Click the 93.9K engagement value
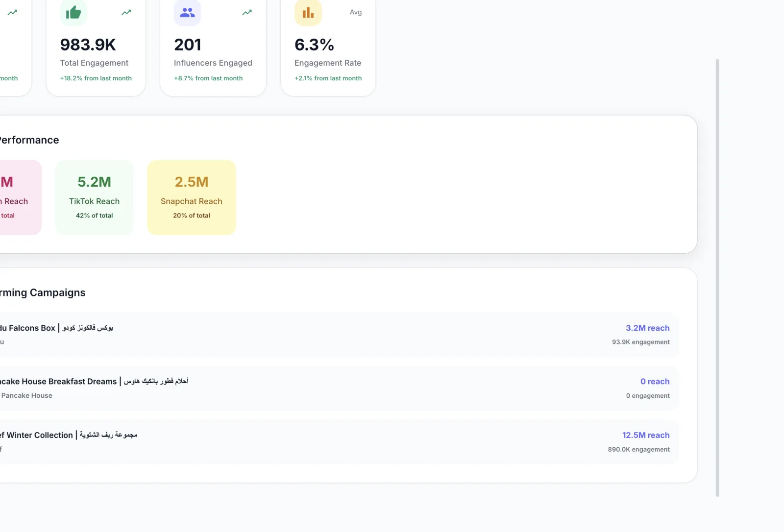The image size is (784, 532). (641, 342)
